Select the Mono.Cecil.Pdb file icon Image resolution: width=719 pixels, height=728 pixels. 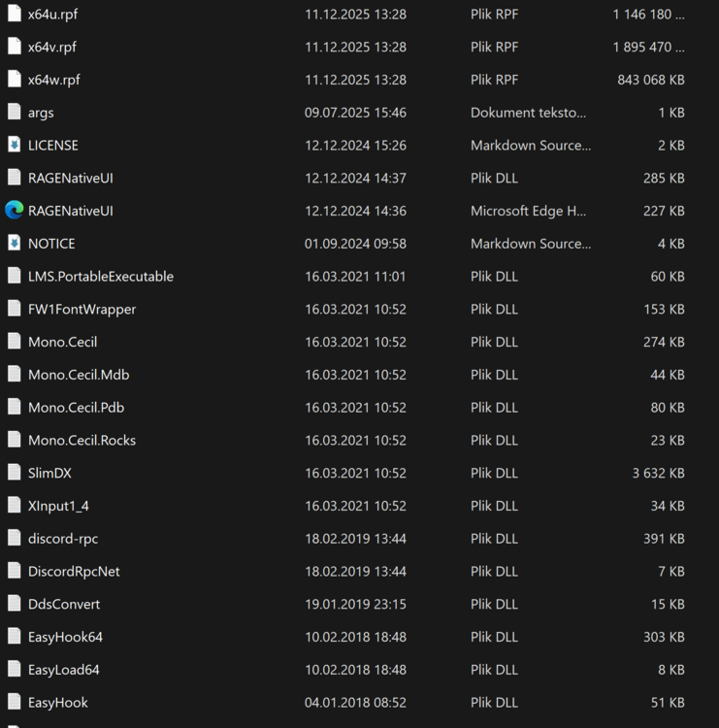[x=15, y=407]
